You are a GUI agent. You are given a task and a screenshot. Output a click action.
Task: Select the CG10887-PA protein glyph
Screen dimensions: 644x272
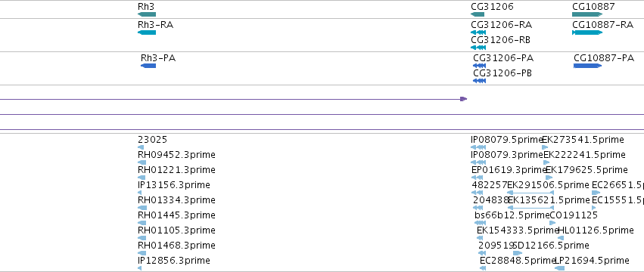point(588,66)
